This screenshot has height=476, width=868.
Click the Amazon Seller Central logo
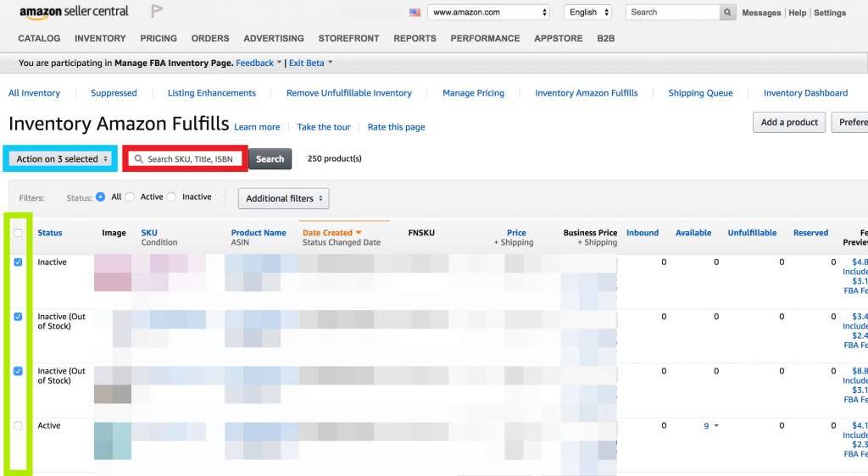[x=74, y=12]
